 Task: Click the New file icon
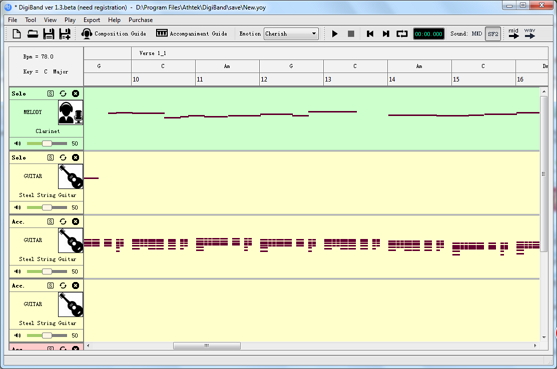(17, 34)
